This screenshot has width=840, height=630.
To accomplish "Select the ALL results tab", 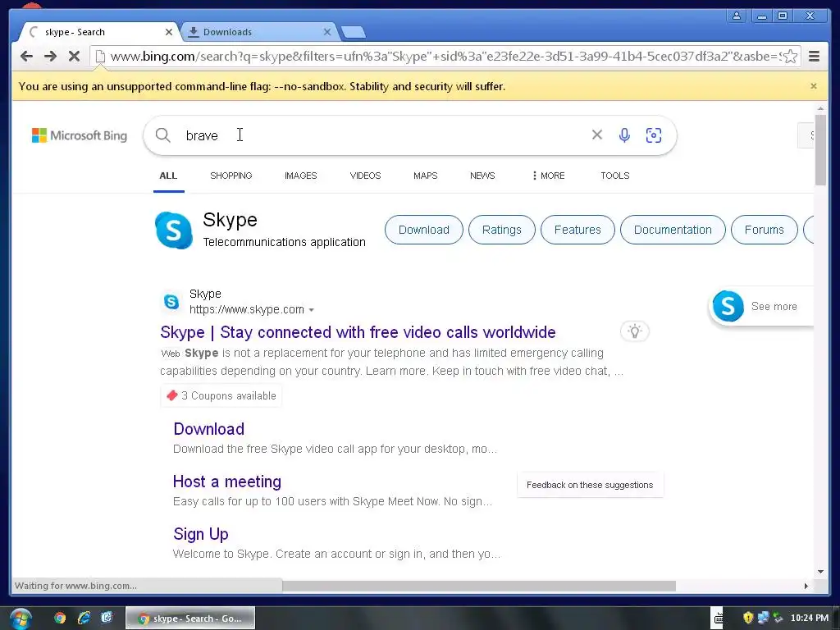I will [x=168, y=176].
